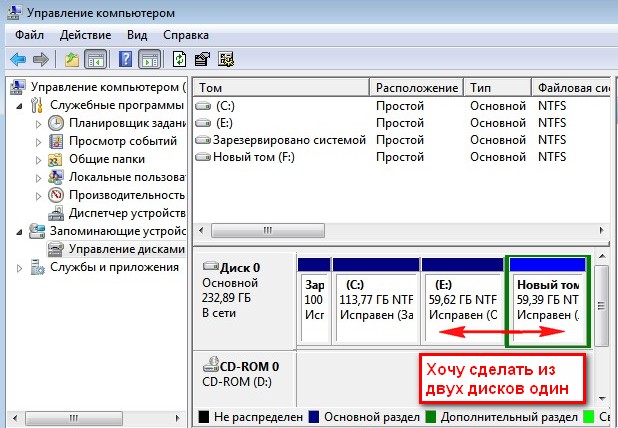This screenshot has width=618, height=428.
Task: Sort by the Тип column header
Action: [x=498, y=87]
